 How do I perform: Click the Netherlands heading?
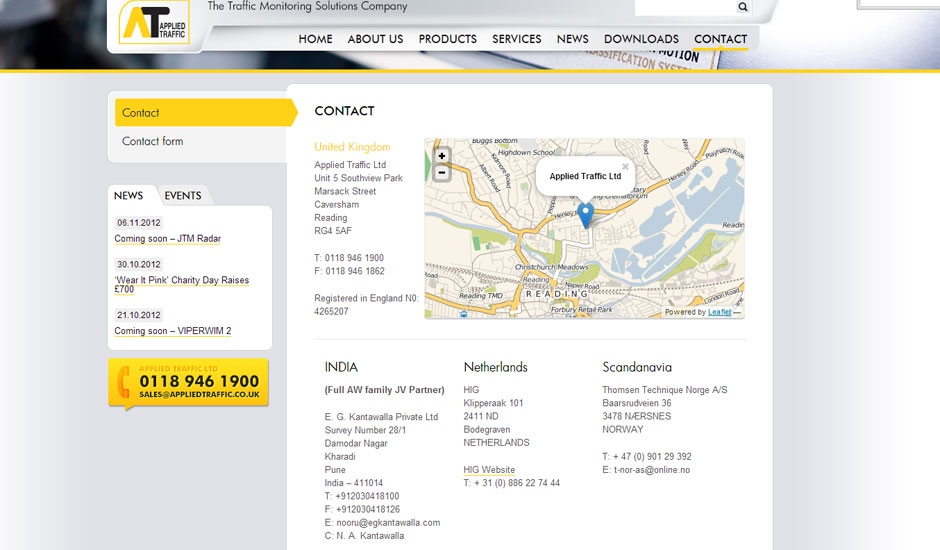496,367
